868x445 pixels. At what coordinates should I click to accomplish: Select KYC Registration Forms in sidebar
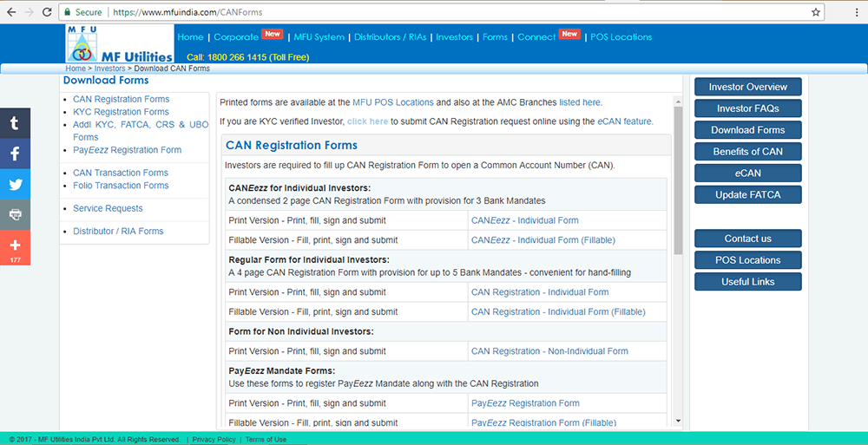point(121,112)
